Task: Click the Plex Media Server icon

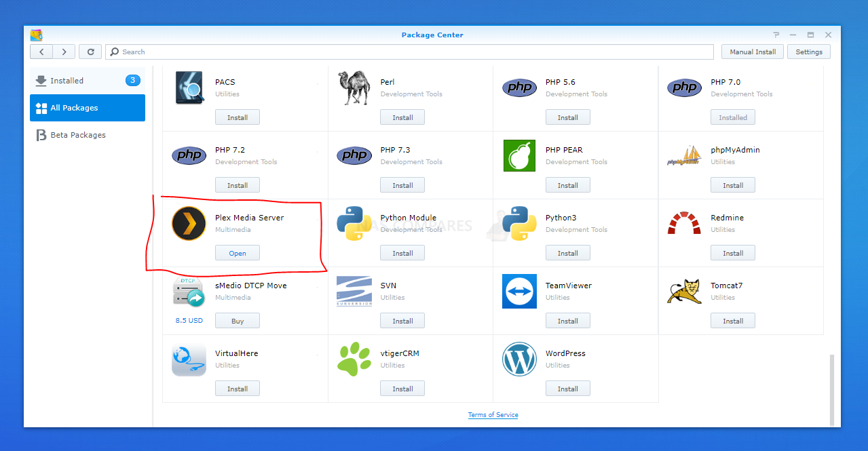Action: [x=189, y=223]
